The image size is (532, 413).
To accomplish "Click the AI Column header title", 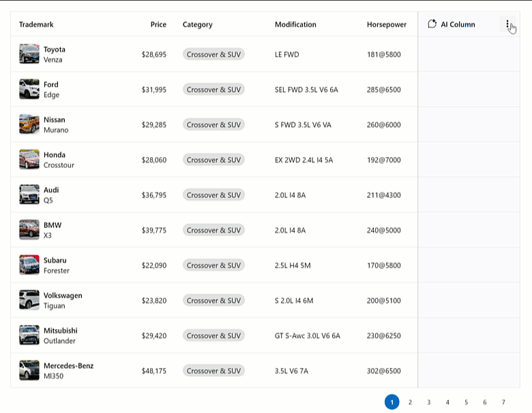I will [x=458, y=25].
